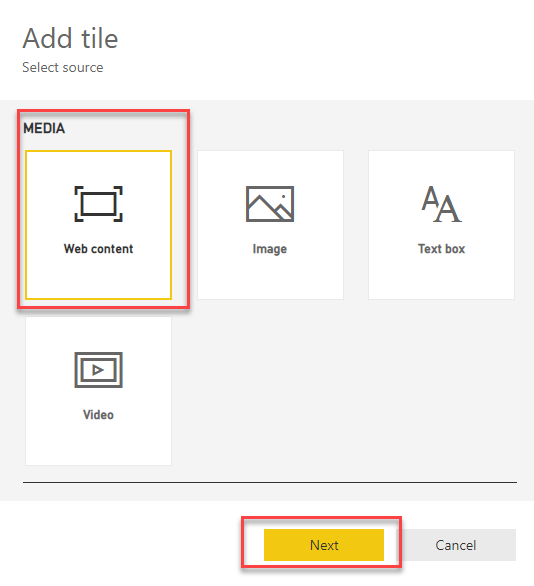Viewport: 534px width, 586px height.
Task: Click the mountain shape in Image icon
Action: (x=269, y=209)
